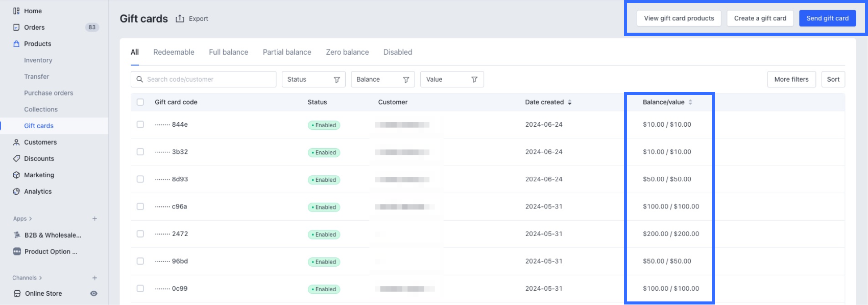The height and width of the screenshot is (305, 868).
Task: Open the Balance filter dropdown
Action: click(382, 80)
